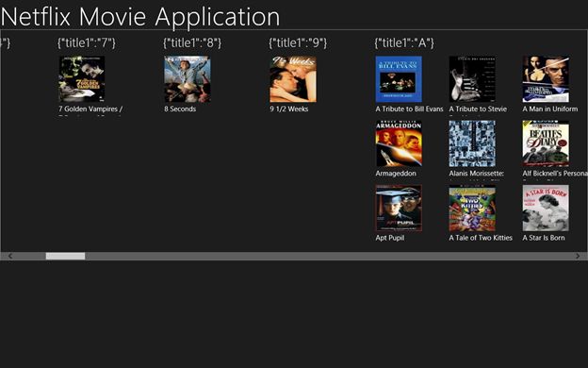This screenshot has height=368, width=588.
Task: Click the "A Star Is Born" caption
Action: point(544,238)
